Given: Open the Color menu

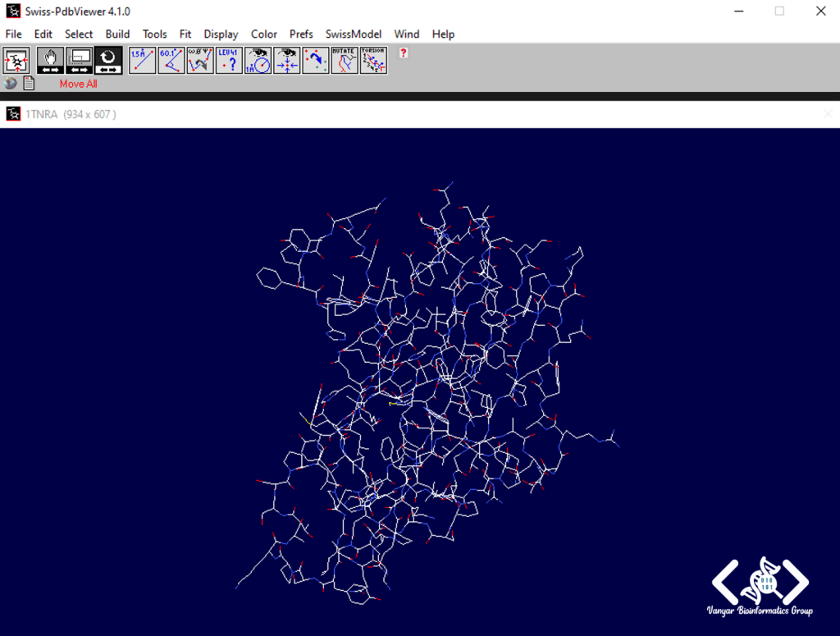Looking at the screenshot, I should [x=264, y=34].
